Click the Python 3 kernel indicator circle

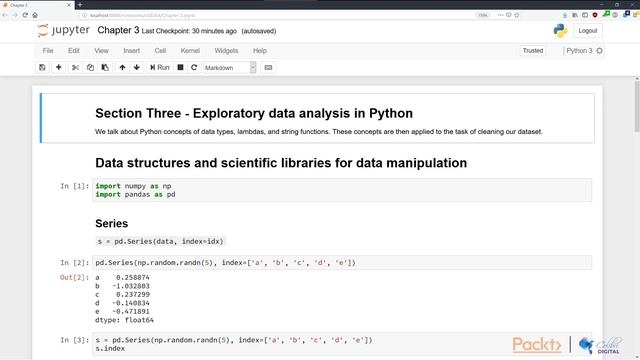[599, 51]
